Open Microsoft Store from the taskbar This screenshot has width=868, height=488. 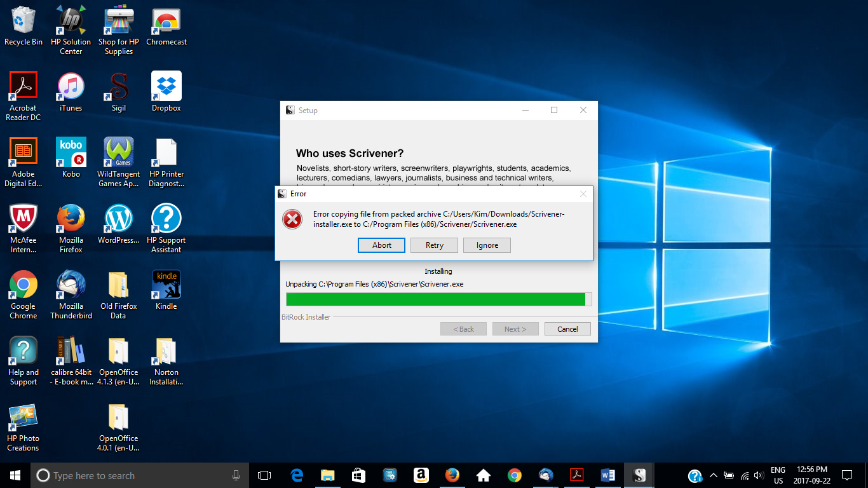[359, 475]
